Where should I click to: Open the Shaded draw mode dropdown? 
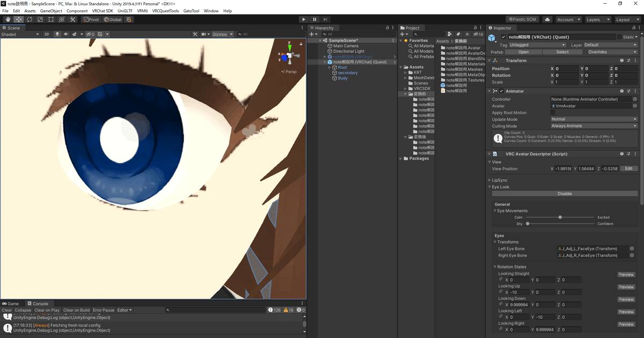click(20, 34)
